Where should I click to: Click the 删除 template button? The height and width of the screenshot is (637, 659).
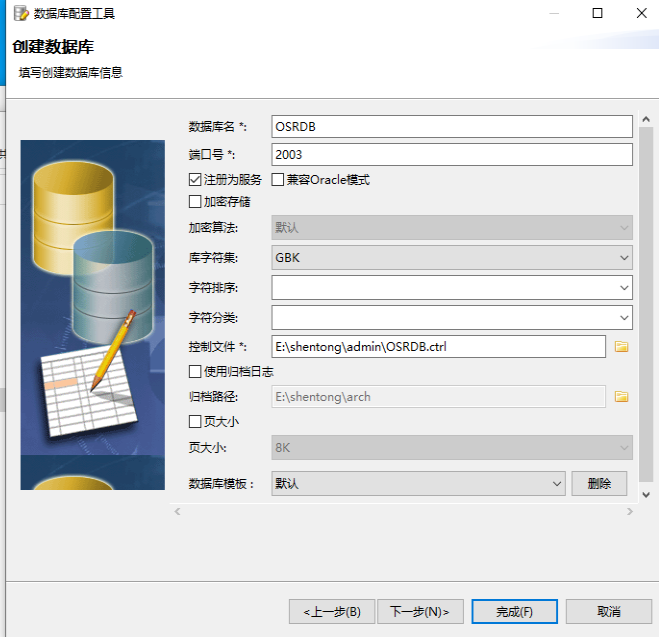[599, 483]
